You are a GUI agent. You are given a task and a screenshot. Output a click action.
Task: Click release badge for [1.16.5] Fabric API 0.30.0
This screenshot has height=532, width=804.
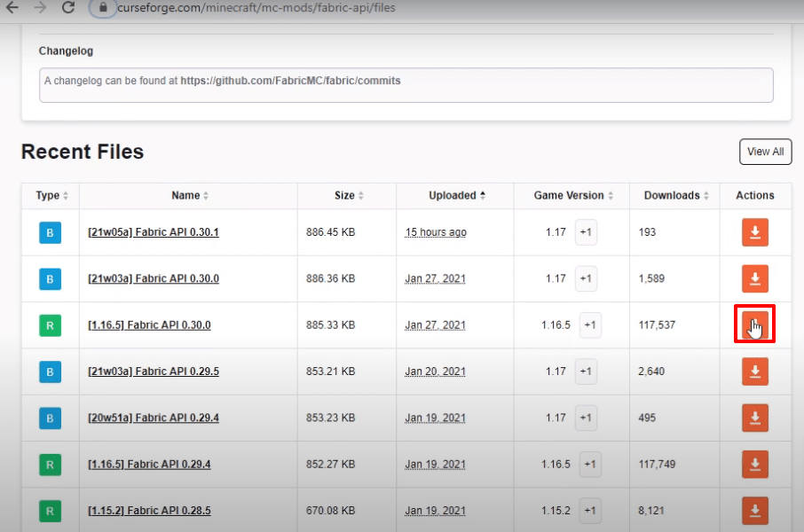point(51,325)
